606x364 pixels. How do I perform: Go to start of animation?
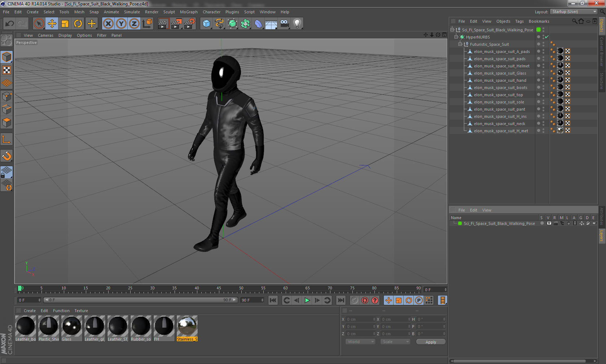[x=273, y=300]
